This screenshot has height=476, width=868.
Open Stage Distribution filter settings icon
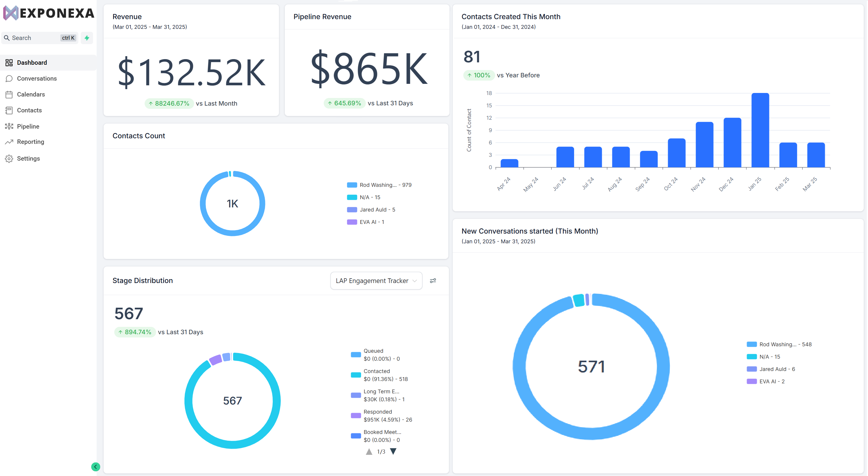[433, 281]
